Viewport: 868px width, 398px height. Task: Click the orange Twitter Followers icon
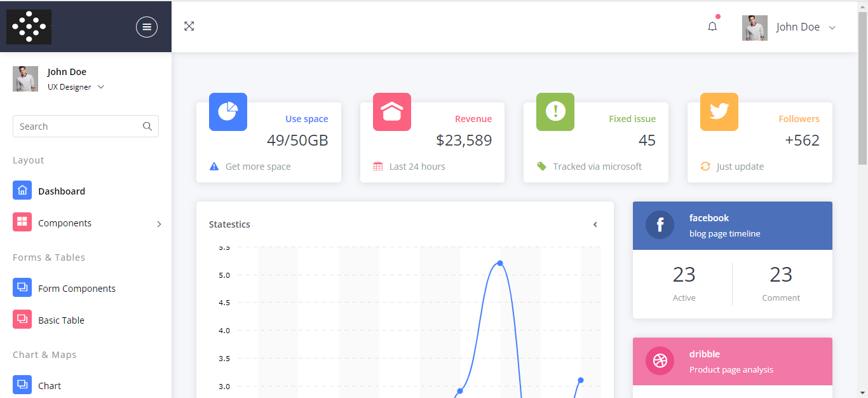719,112
